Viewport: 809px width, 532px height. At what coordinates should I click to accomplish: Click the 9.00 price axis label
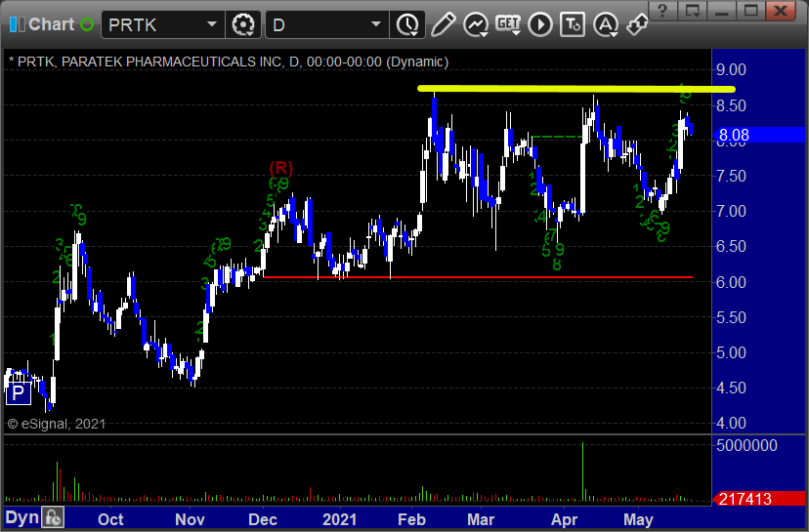click(731, 69)
